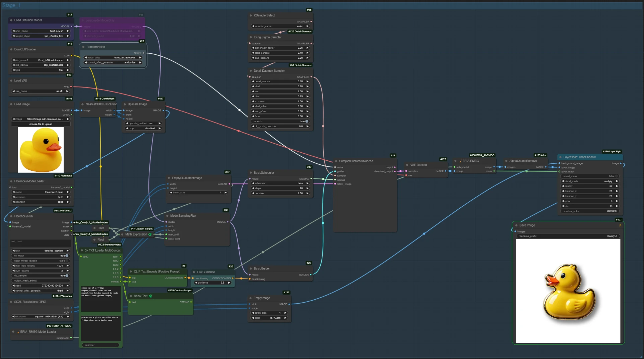This screenshot has width=644, height=359.
Task: Increase opacity value in DropShadow node
Action: [617, 186]
